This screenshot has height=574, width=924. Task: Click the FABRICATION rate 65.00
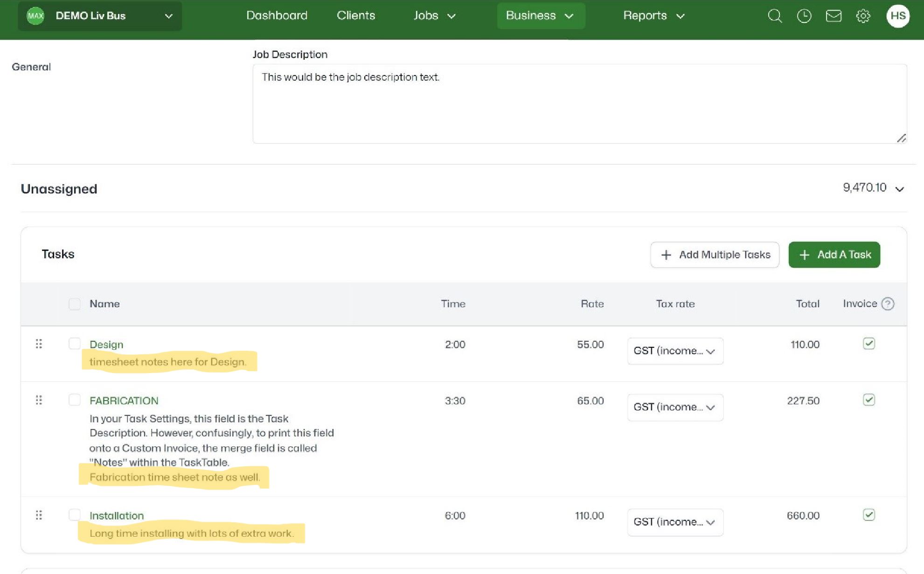(x=590, y=401)
